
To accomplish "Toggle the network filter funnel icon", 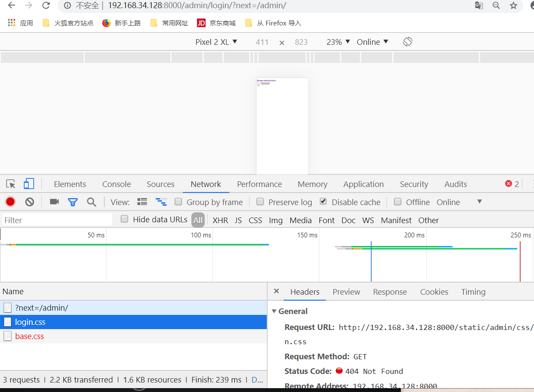I will coord(73,202).
